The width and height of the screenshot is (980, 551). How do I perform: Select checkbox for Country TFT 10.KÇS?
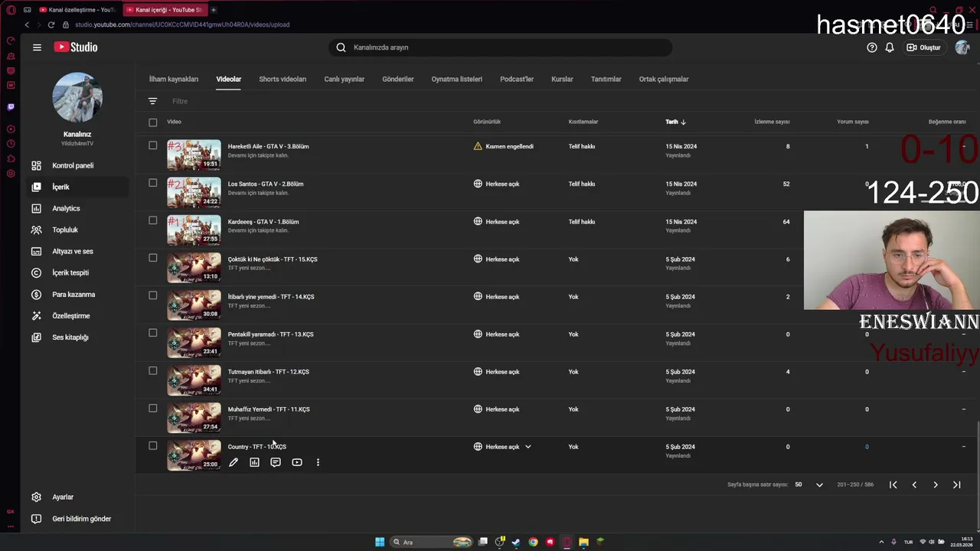pyautogui.click(x=152, y=445)
